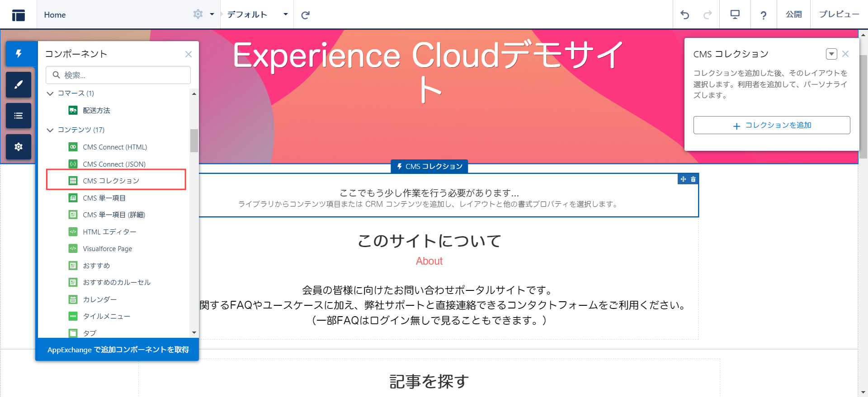Click the move handle on CMS コレクション component
The image size is (868, 397).
click(683, 179)
